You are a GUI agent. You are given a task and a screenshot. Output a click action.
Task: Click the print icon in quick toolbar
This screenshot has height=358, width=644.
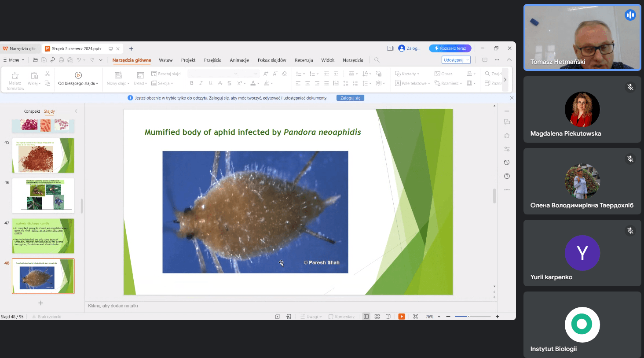pos(61,60)
